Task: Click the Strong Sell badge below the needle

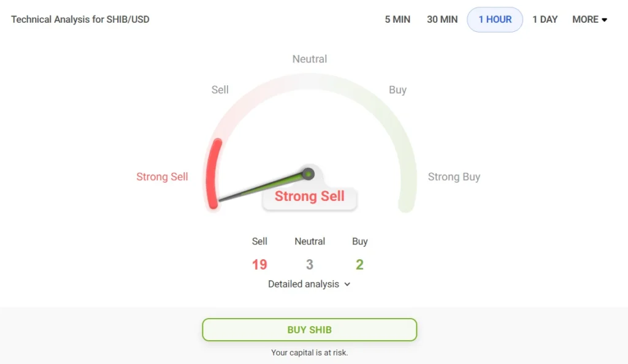Action: (x=310, y=197)
